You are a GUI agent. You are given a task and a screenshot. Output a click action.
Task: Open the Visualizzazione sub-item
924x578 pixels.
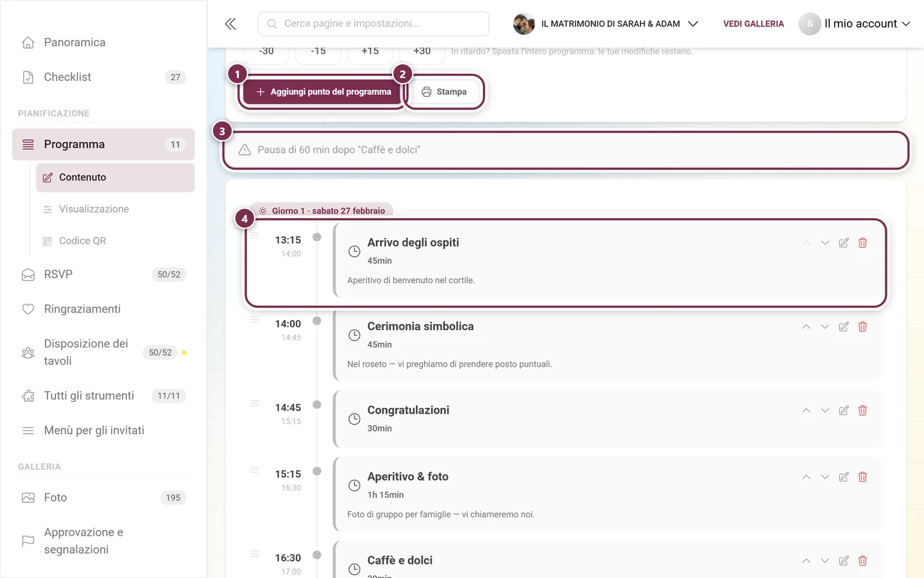tap(116, 209)
